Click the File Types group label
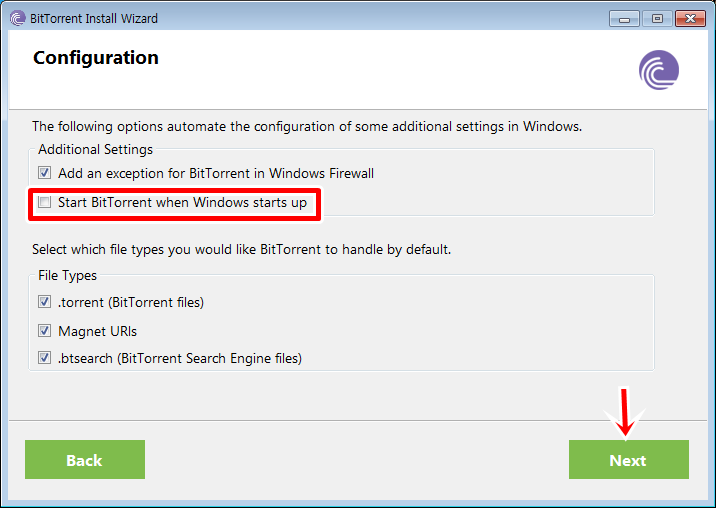Image resolution: width=716 pixels, height=508 pixels. tap(68, 275)
